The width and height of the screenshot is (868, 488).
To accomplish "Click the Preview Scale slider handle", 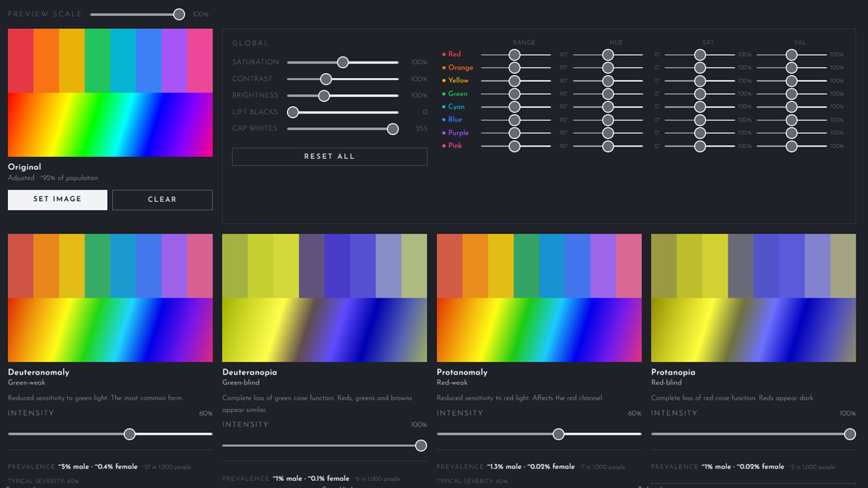I will (178, 13).
